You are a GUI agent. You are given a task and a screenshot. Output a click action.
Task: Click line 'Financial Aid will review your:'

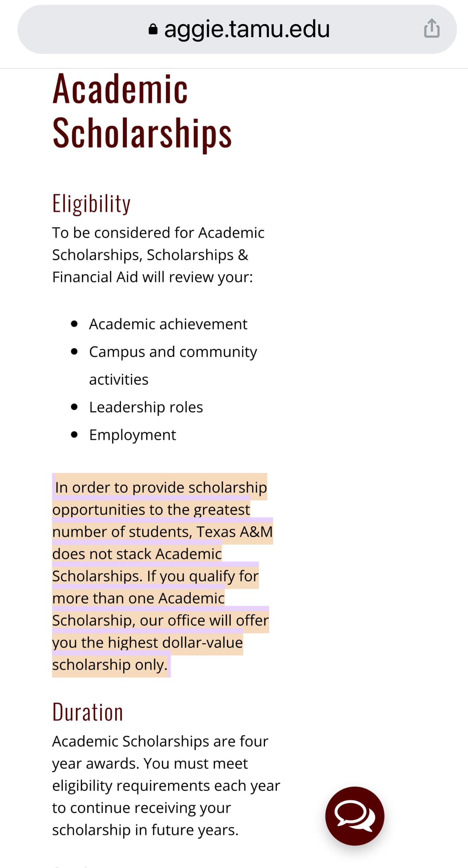[x=152, y=277]
